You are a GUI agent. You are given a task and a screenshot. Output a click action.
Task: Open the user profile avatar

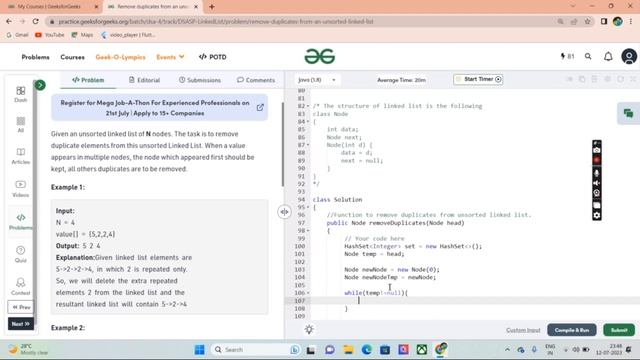click(x=629, y=56)
